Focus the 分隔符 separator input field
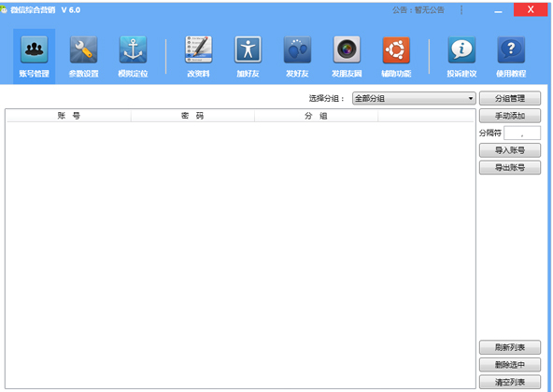Image resolution: width=553 pixels, height=392 pixels. click(522, 133)
